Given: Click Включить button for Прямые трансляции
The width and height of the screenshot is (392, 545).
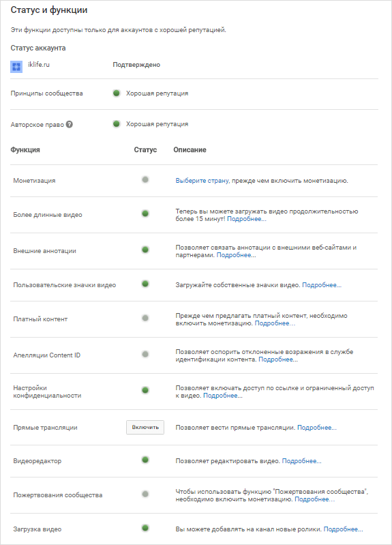Looking at the screenshot, I should pyautogui.click(x=145, y=427).
